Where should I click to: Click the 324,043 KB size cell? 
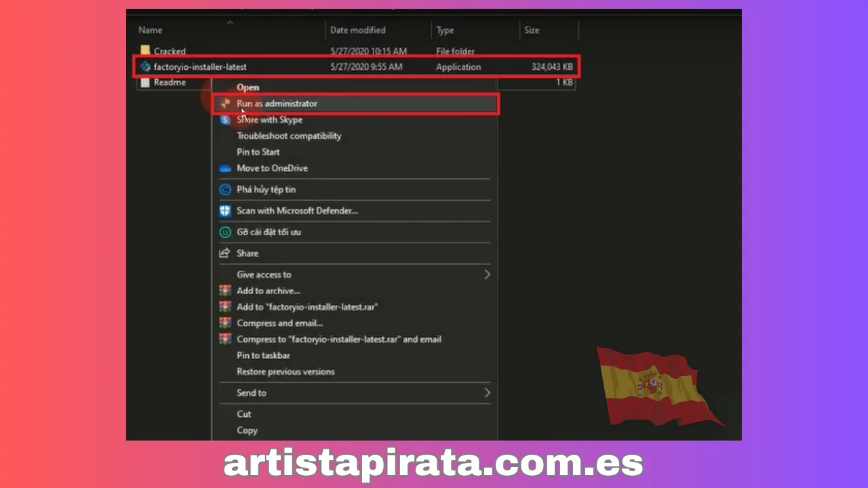point(553,66)
